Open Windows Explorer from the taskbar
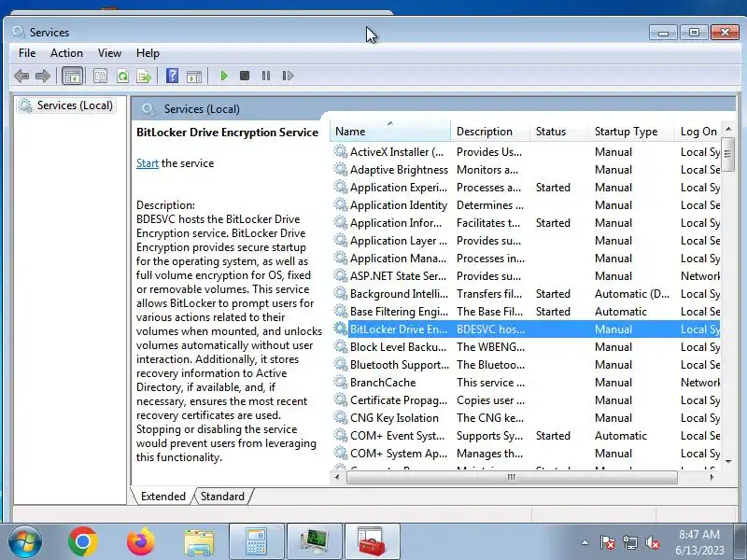The image size is (747, 560). tap(199, 542)
